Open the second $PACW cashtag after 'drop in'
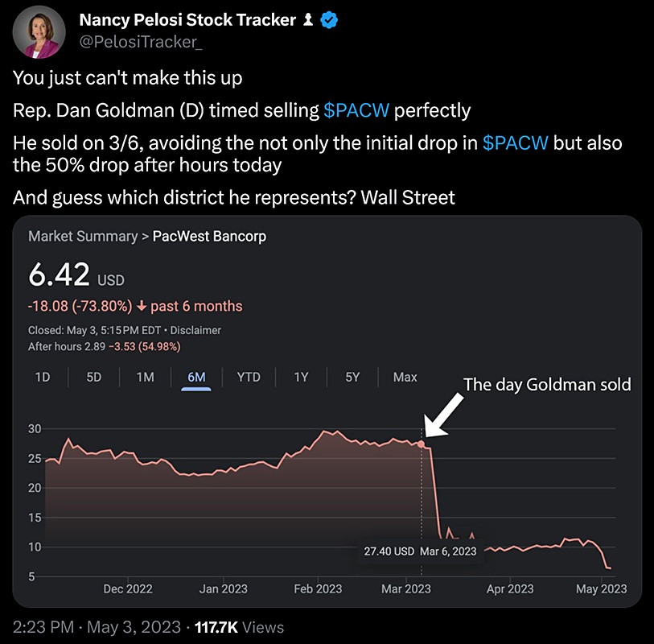 click(515, 143)
